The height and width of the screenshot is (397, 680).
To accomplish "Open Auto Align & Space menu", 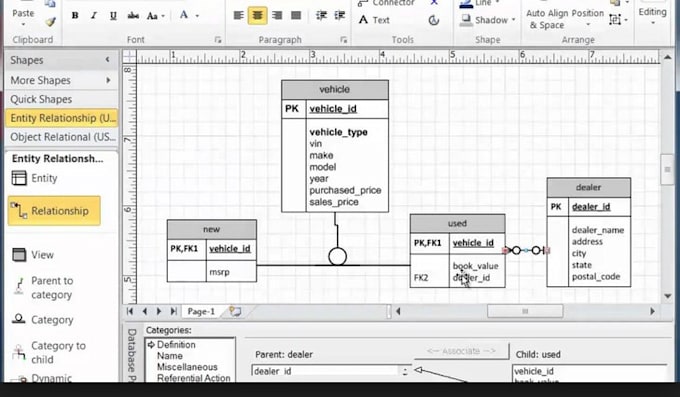I will 547,20.
